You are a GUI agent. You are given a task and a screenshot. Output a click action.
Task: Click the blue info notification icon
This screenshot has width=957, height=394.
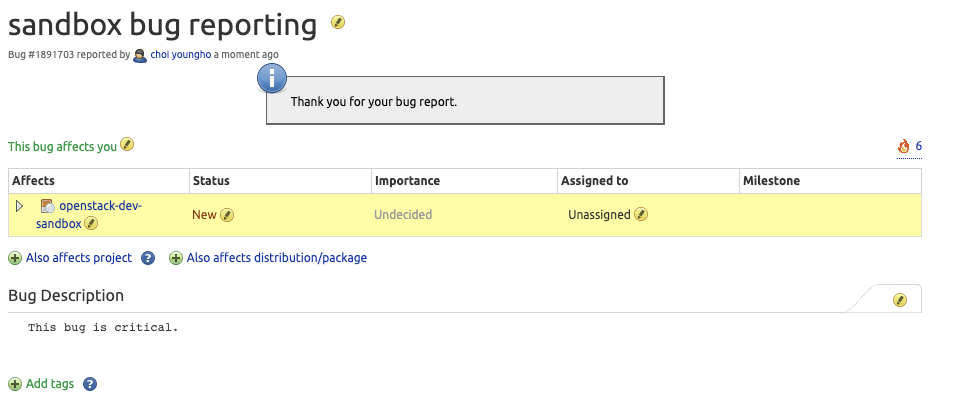(272, 79)
